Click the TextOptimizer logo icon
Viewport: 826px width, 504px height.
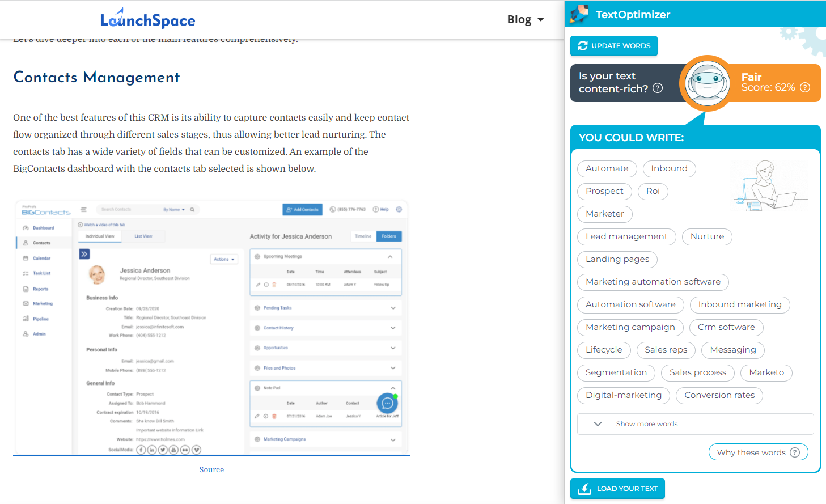click(x=579, y=14)
